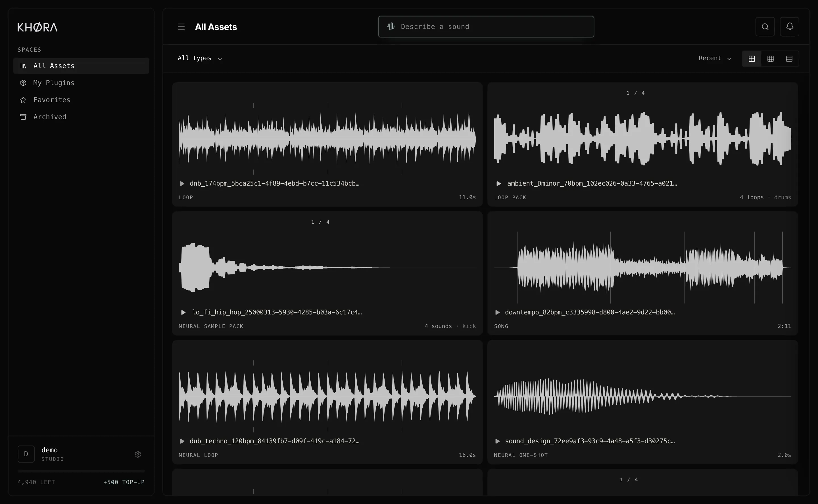Click the 2:11 song duration
The height and width of the screenshot is (504, 818).
784,326
